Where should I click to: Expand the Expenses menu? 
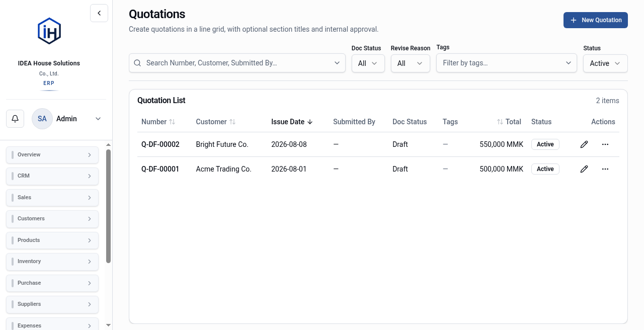point(52,324)
